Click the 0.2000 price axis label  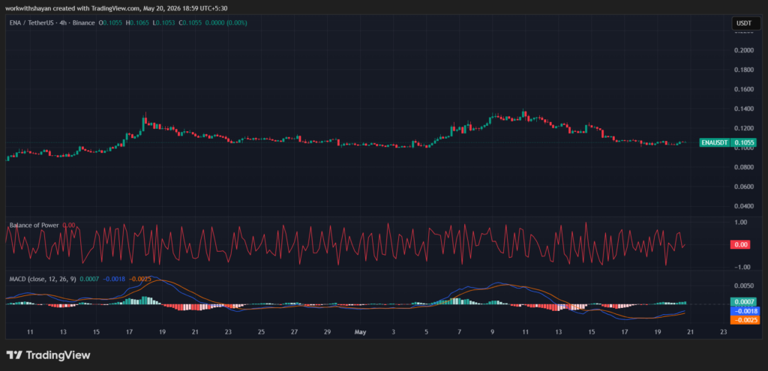point(744,50)
